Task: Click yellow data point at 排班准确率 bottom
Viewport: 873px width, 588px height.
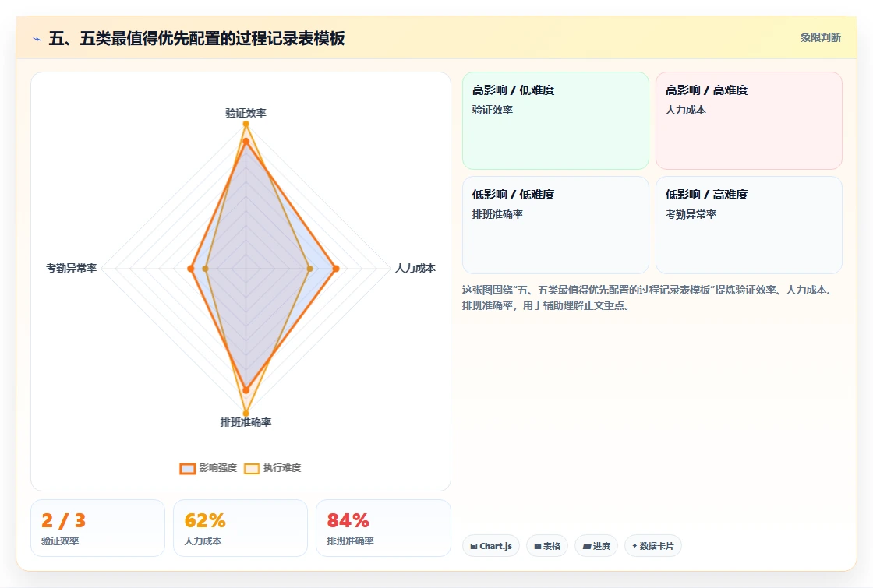Action: pos(246,413)
